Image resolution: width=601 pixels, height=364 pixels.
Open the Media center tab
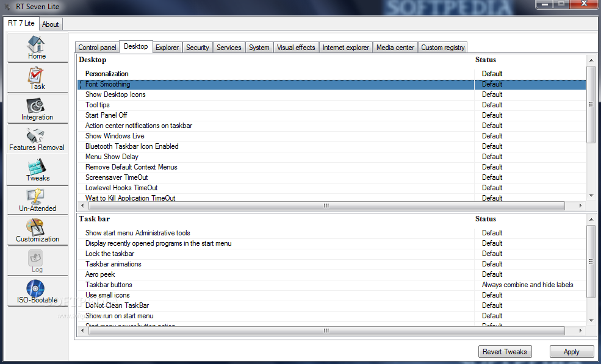[x=395, y=47]
